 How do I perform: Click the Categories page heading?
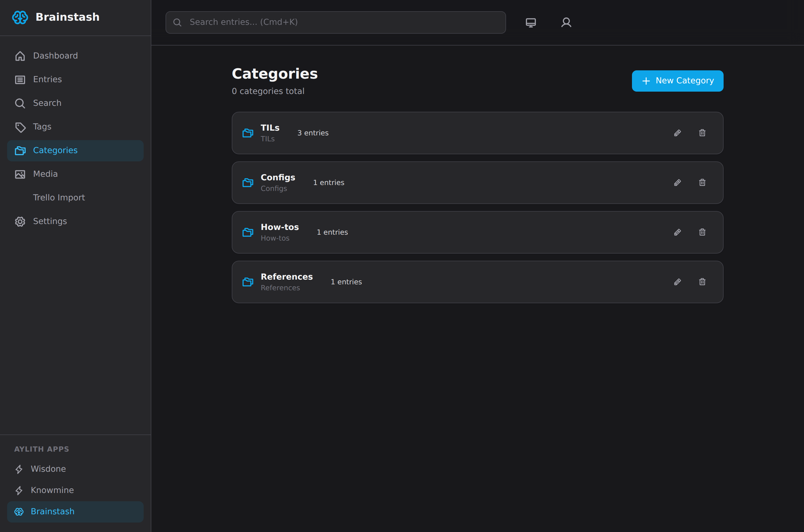[x=275, y=74]
